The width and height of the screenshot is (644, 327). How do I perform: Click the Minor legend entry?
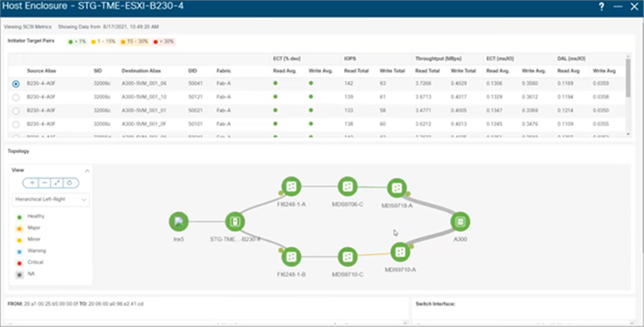point(28,240)
